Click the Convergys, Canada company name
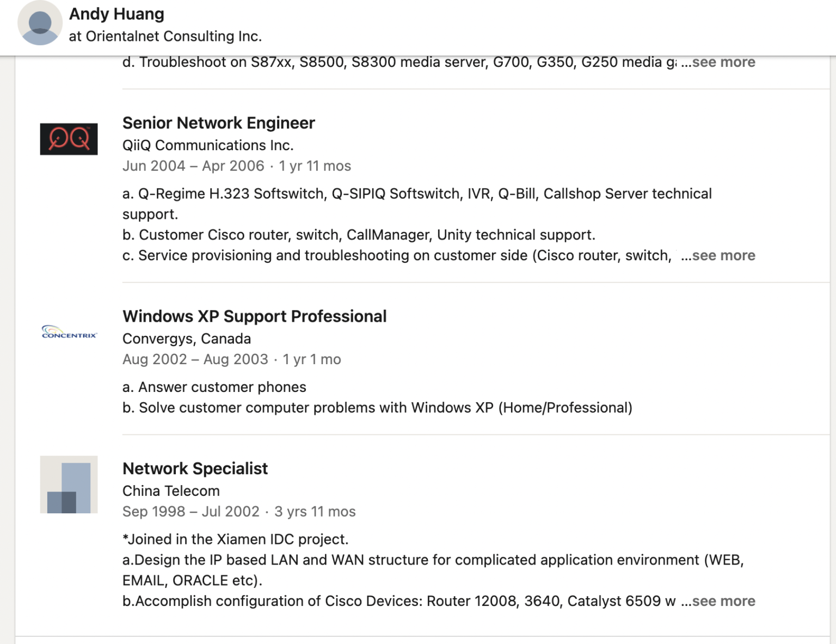The width and height of the screenshot is (836, 644). 186,339
